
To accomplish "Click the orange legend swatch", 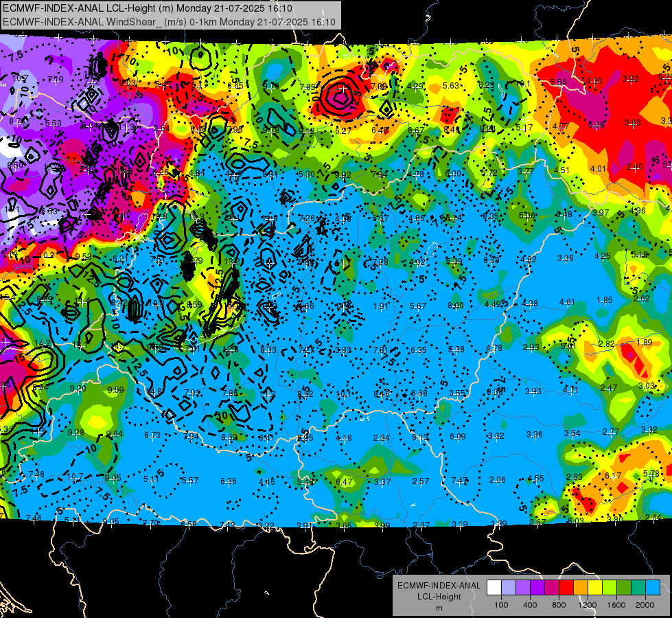I will coord(581,588).
